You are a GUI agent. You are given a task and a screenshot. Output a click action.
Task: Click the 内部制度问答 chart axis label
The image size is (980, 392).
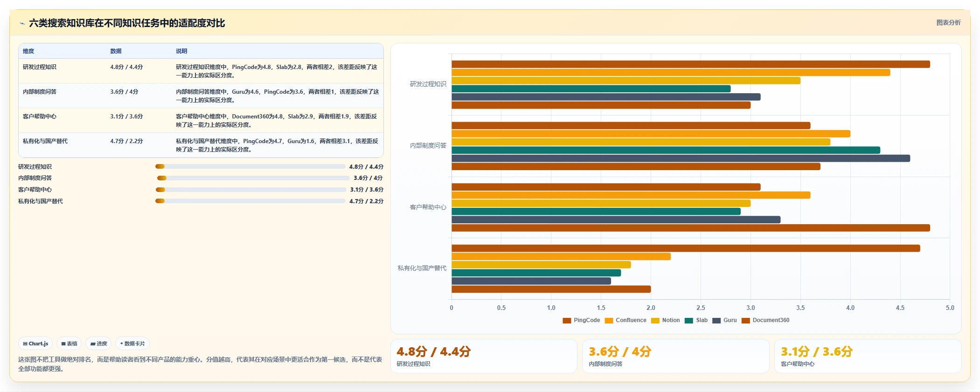coord(428,146)
